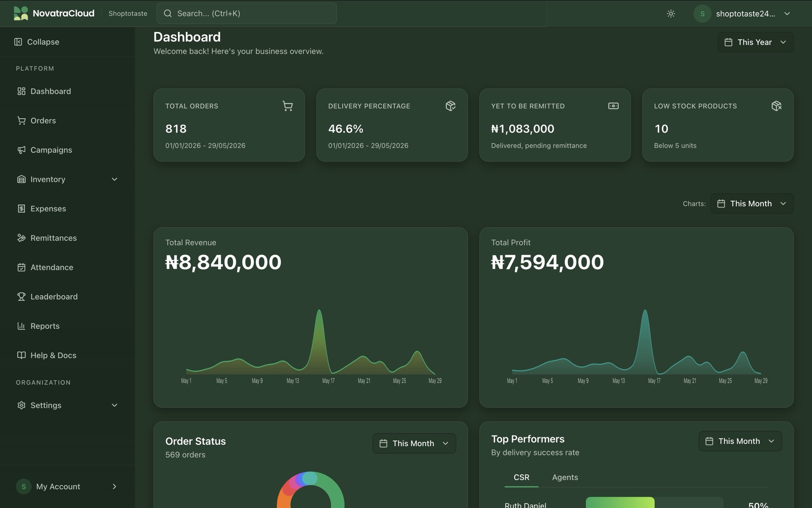Click the 569 orders text

pyautogui.click(x=185, y=455)
